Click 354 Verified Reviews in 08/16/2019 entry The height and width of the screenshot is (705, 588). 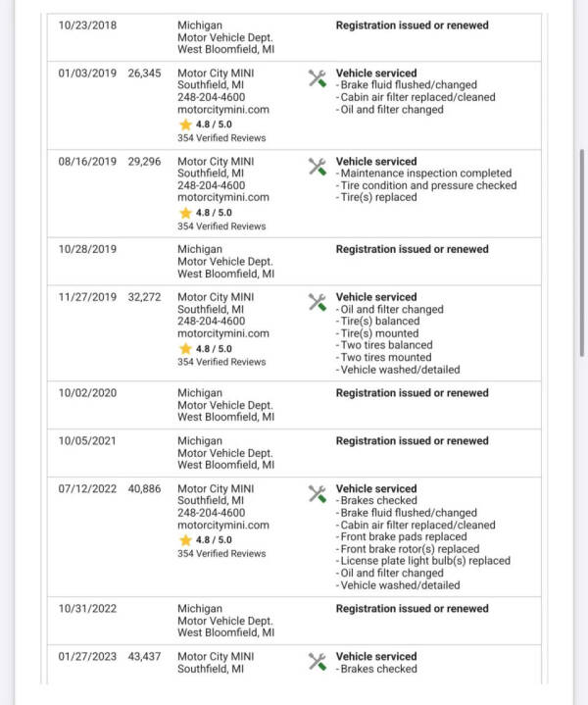pos(221,227)
